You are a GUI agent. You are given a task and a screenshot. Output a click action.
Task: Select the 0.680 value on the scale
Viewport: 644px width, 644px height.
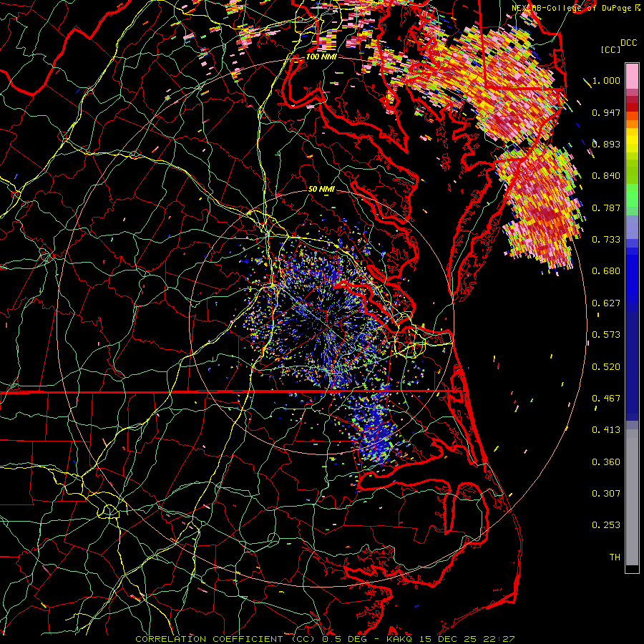(606, 271)
